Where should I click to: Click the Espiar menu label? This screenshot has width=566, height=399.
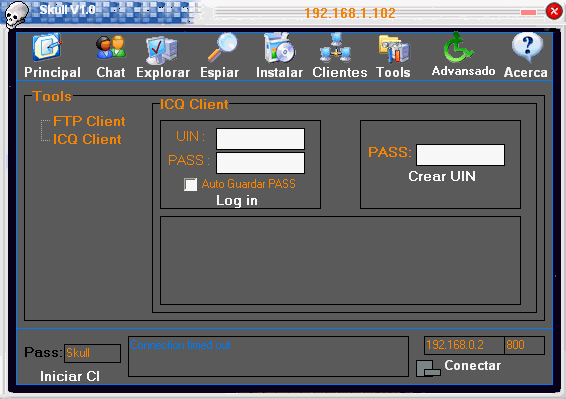(x=219, y=73)
